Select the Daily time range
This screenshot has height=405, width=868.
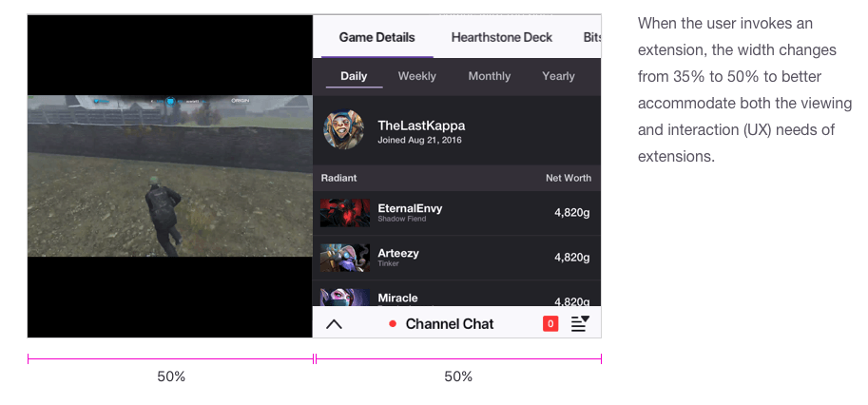click(354, 76)
